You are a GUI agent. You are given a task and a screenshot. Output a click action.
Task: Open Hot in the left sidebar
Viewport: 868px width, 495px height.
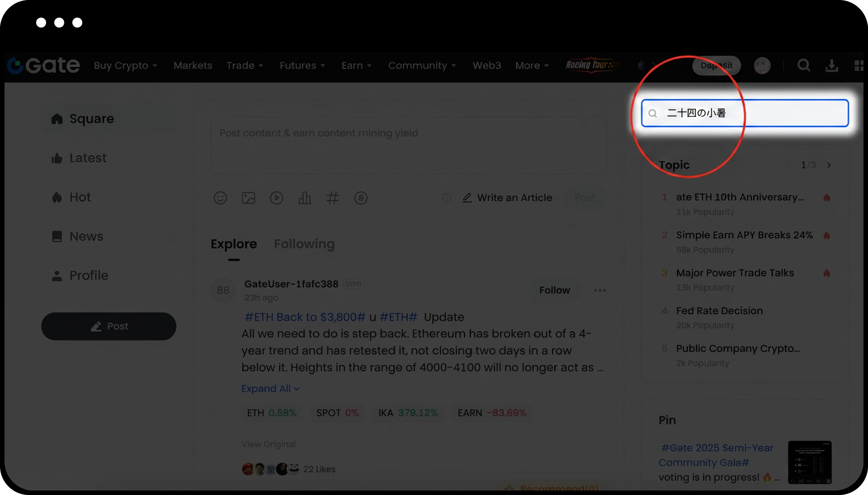80,197
